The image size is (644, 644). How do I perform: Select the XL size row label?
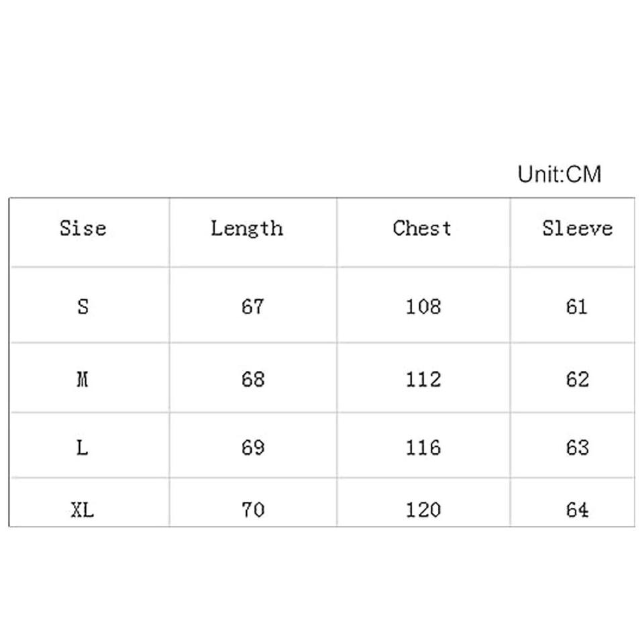coord(83,511)
